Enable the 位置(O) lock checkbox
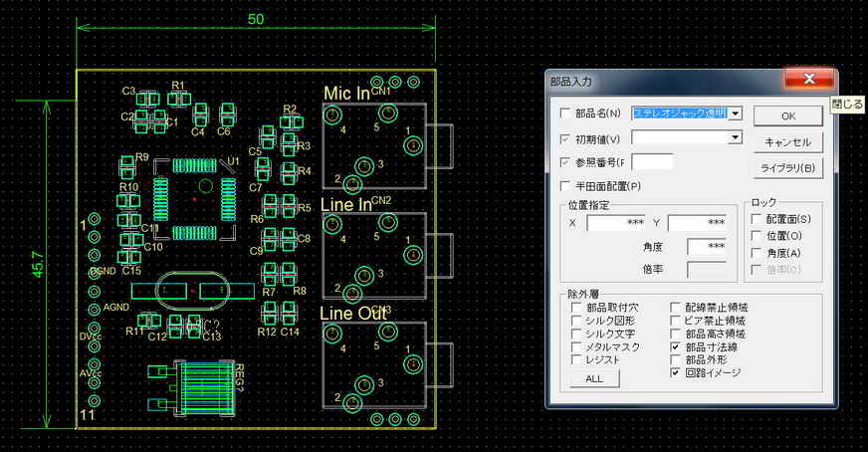The width and height of the screenshot is (868, 452). point(757,236)
